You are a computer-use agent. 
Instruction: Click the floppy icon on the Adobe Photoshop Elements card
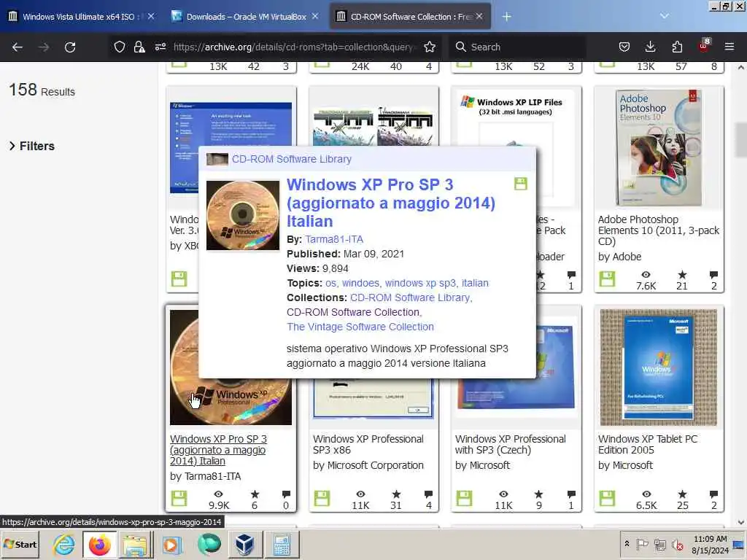point(607,279)
